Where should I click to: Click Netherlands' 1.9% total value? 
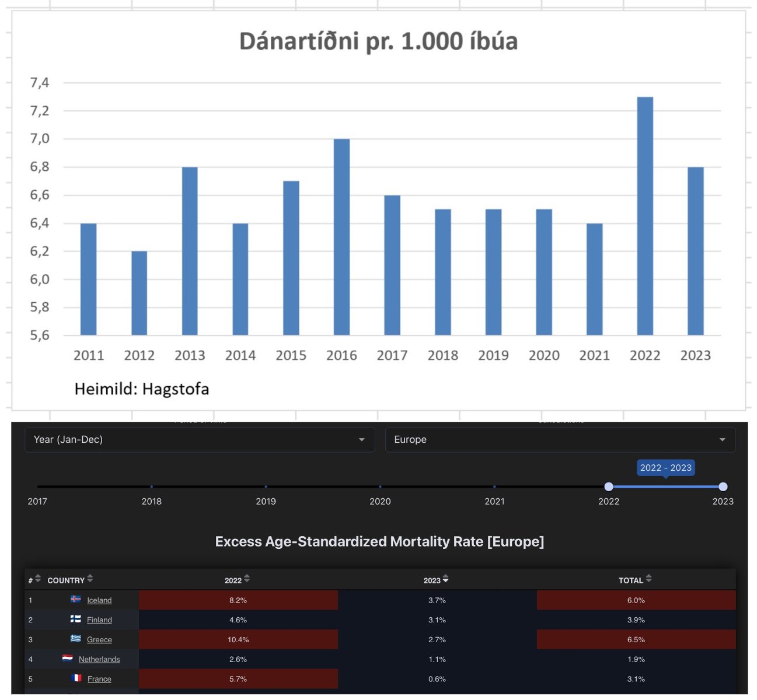pos(636,660)
